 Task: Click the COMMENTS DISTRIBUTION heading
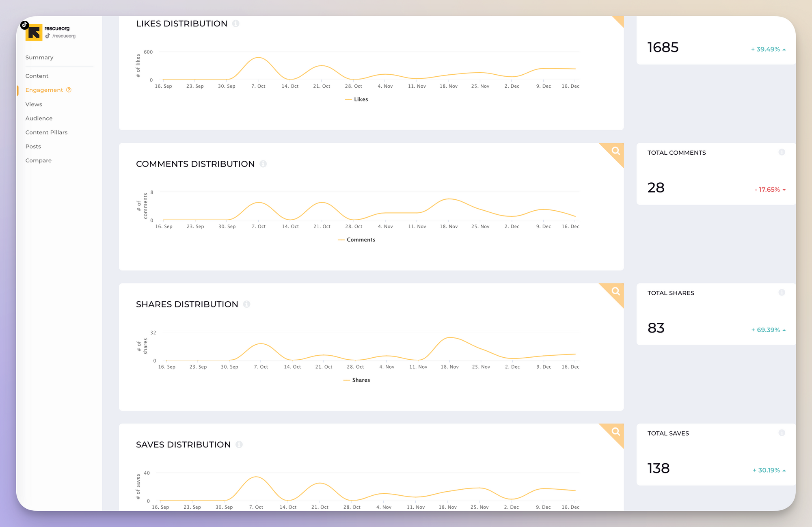click(x=195, y=164)
